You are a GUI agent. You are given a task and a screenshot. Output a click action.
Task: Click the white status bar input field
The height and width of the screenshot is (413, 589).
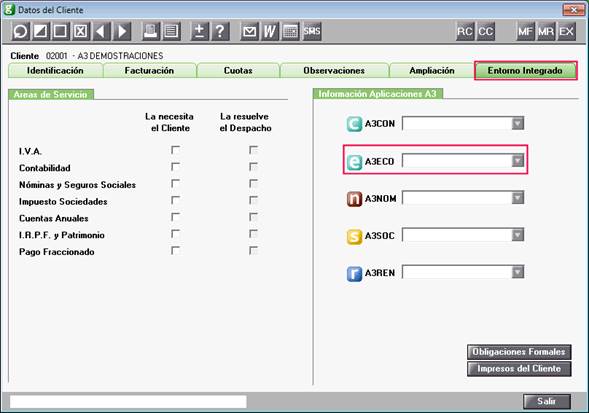point(128,401)
